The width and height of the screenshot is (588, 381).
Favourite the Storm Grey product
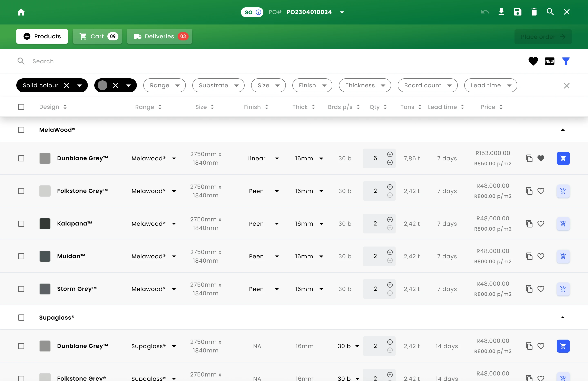541,289
